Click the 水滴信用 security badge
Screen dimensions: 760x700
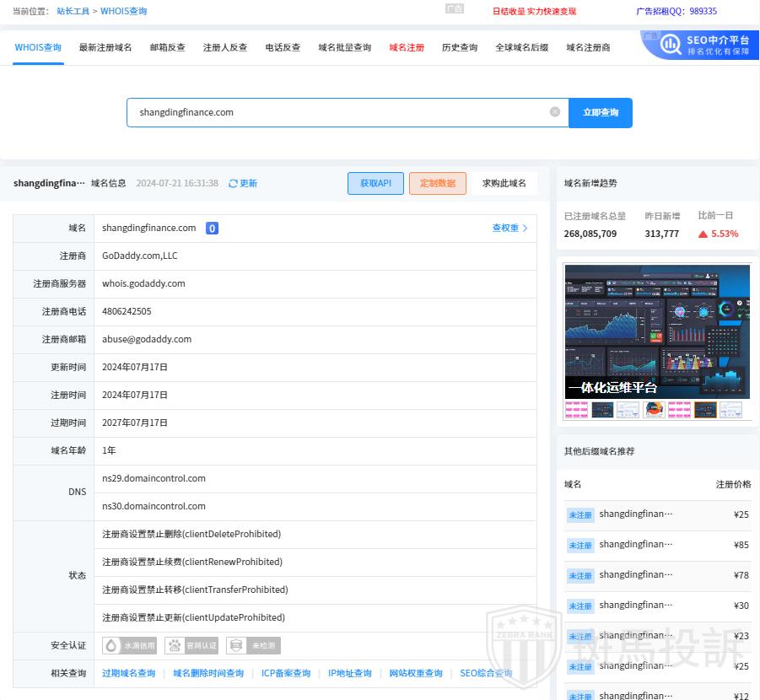[130, 646]
